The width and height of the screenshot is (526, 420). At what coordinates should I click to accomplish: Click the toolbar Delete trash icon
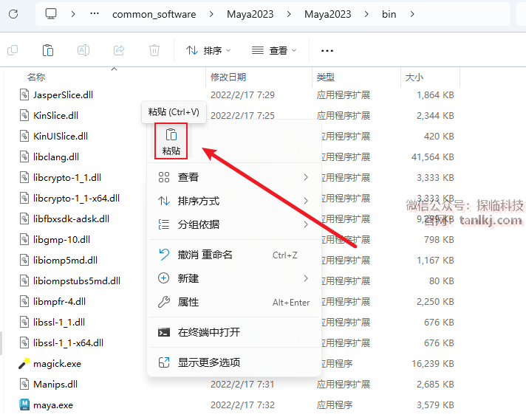tap(154, 50)
